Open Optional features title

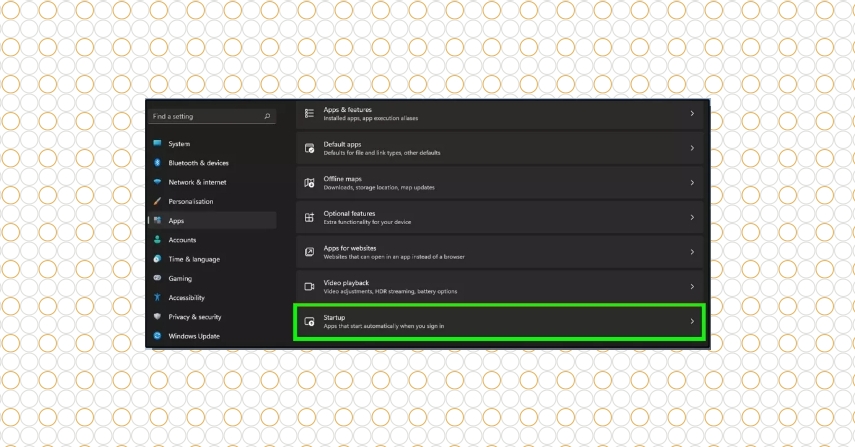pyautogui.click(x=349, y=214)
